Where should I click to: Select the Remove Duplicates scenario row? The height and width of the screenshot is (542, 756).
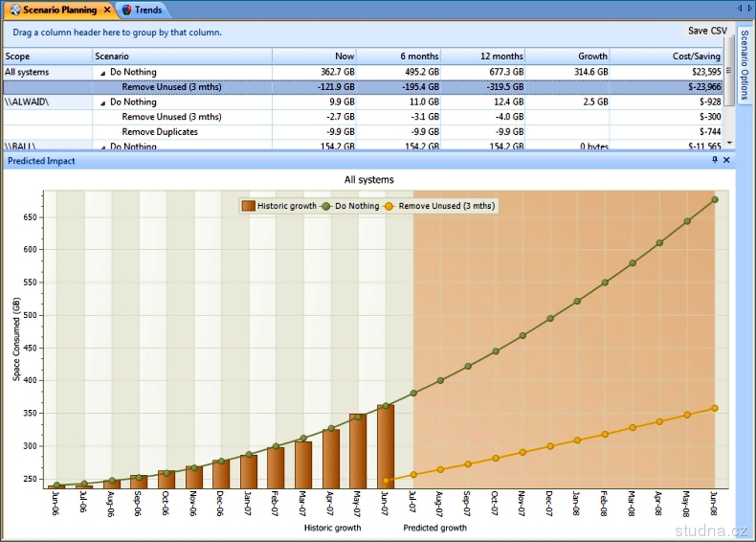[x=160, y=132]
